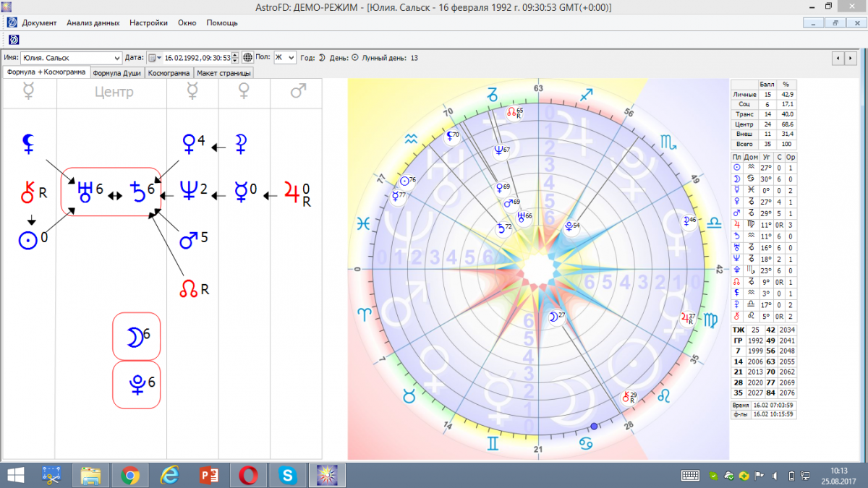
Task: Switch to the 'Макет страницы' tab
Action: 224,73
